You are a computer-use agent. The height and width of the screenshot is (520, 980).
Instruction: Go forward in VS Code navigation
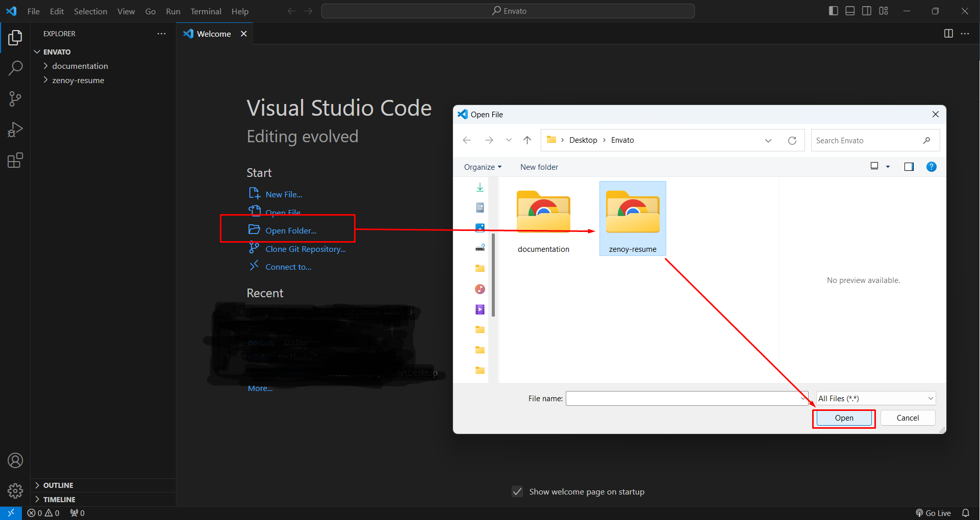pos(308,11)
